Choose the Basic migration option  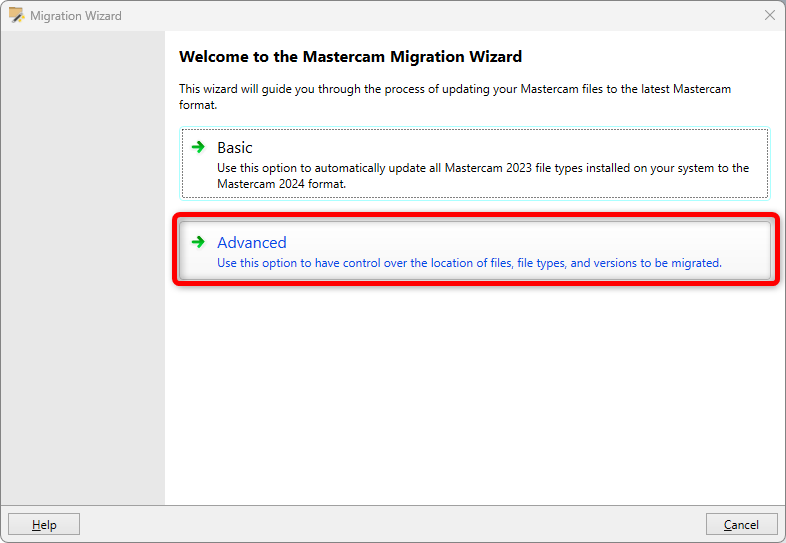click(475, 163)
